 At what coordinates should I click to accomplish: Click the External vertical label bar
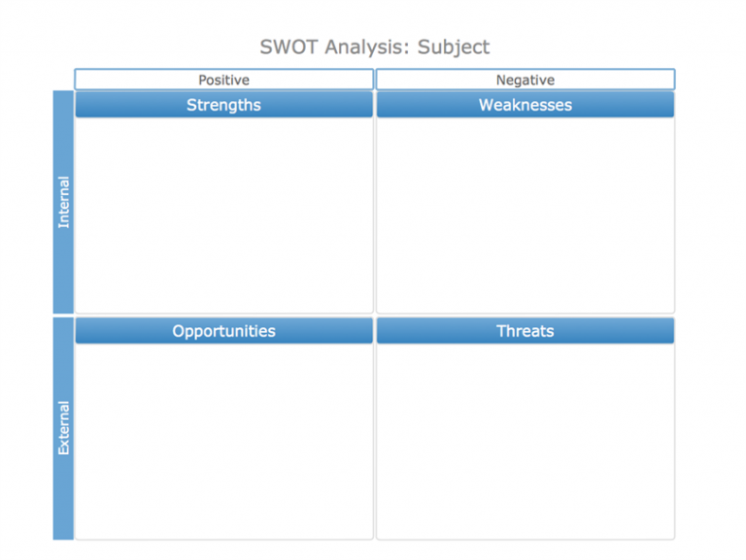(x=63, y=428)
